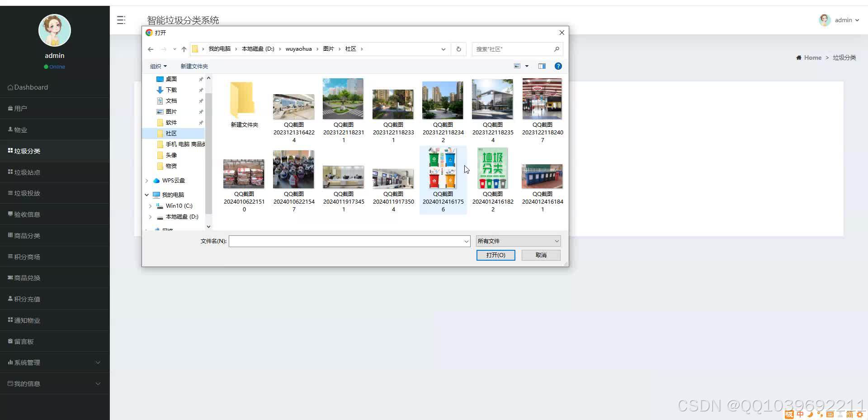
Task: Open the admin user dropdown at top right
Action: point(839,20)
